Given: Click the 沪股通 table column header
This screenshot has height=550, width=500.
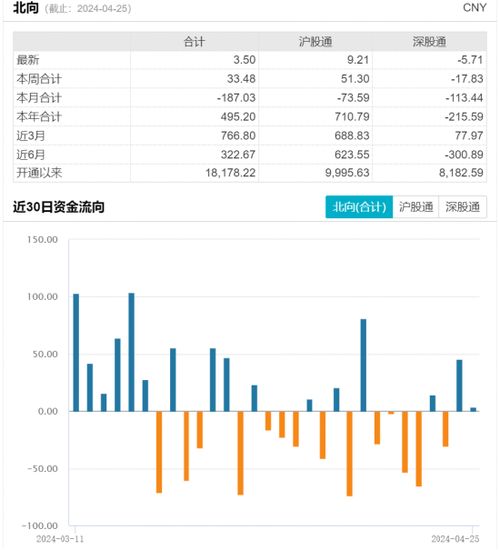Looking at the screenshot, I should [315, 42].
